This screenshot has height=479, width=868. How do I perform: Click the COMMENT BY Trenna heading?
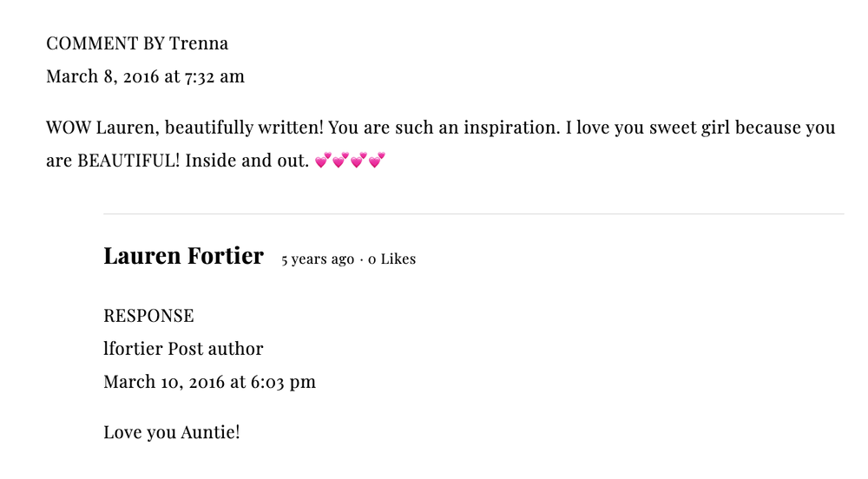137,43
